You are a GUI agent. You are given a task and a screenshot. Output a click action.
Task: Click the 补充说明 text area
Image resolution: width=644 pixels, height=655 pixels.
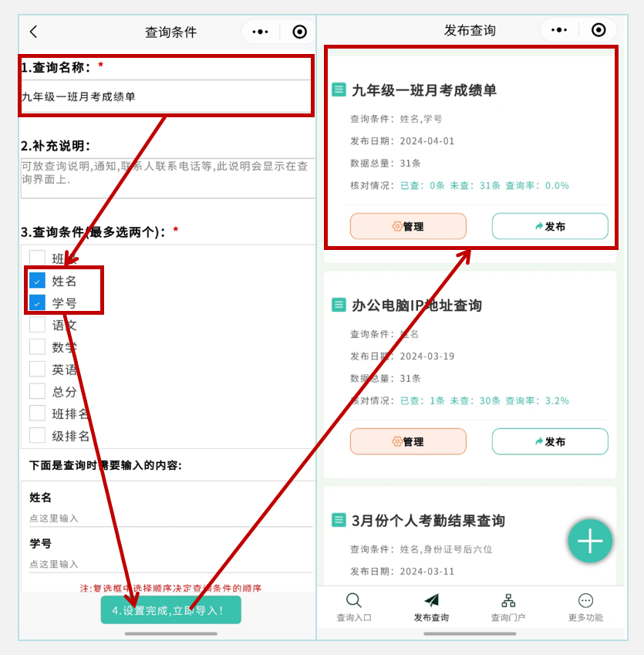[x=168, y=178]
